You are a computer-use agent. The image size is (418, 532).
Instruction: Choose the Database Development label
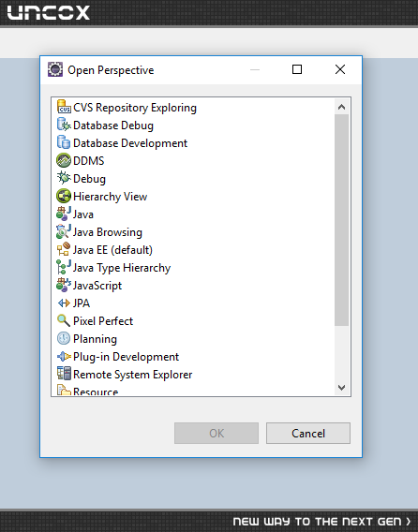pyautogui.click(x=130, y=143)
